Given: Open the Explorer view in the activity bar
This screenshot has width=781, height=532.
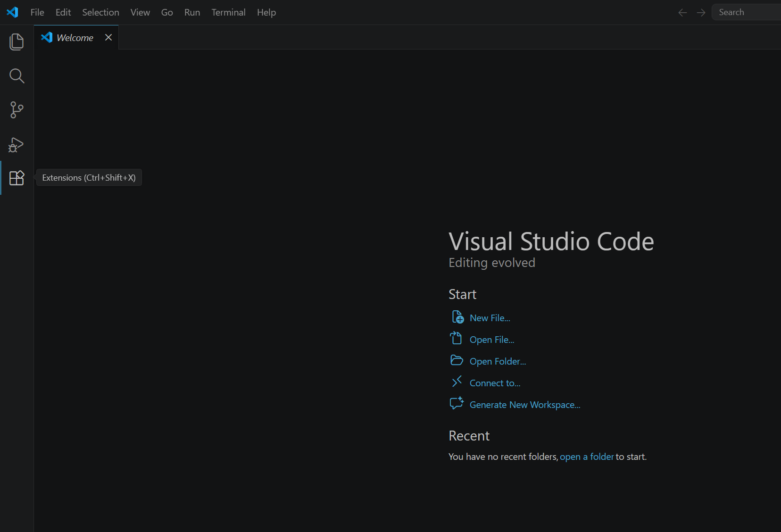Looking at the screenshot, I should tap(17, 42).
